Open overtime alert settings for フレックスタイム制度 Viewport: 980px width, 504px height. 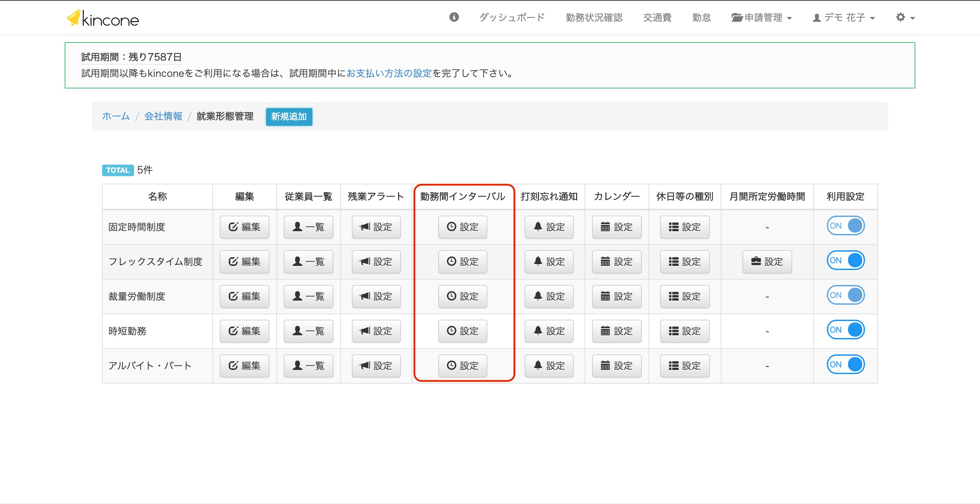tap(376, 262)
